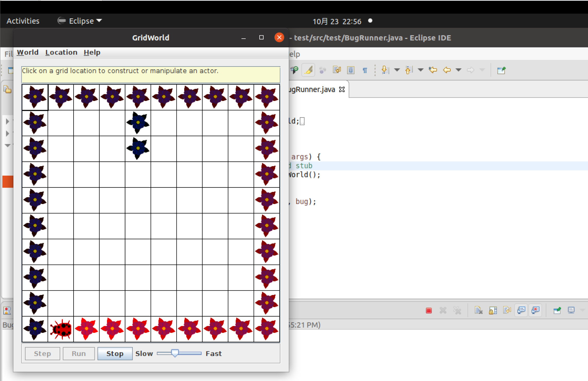
Task: Drag the Slow-Fast speed slider right
Action: point(174,353)
